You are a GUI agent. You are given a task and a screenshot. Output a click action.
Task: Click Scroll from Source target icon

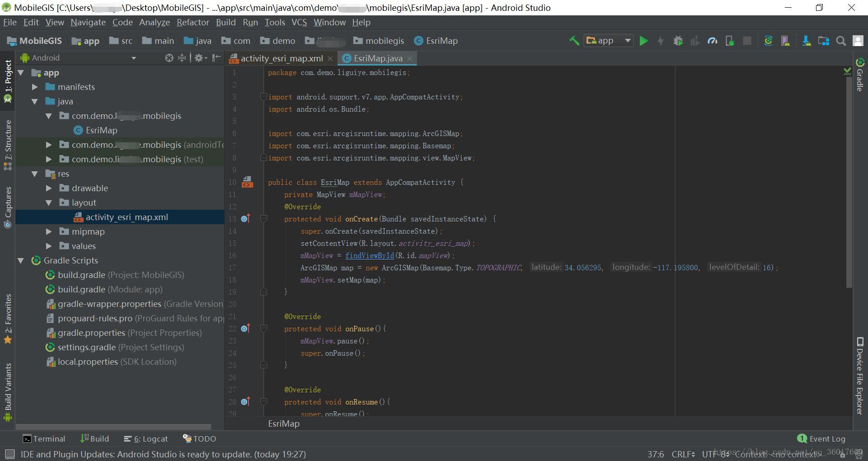click(169, 58)
